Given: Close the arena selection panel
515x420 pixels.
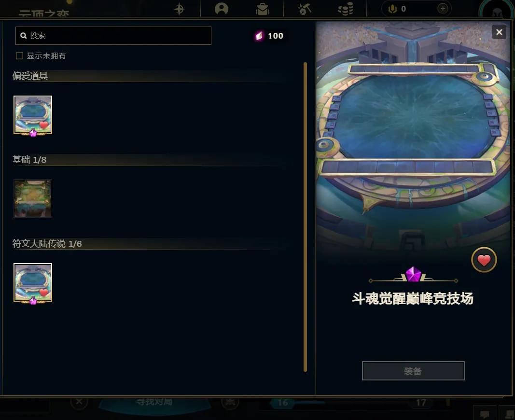Looking at the screenshot, I should [499, 32].
